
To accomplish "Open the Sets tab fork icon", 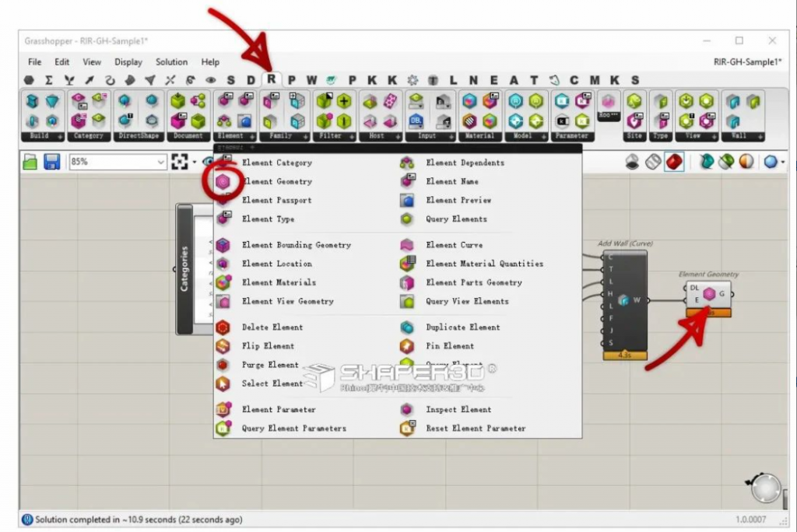I will point(69,80).
